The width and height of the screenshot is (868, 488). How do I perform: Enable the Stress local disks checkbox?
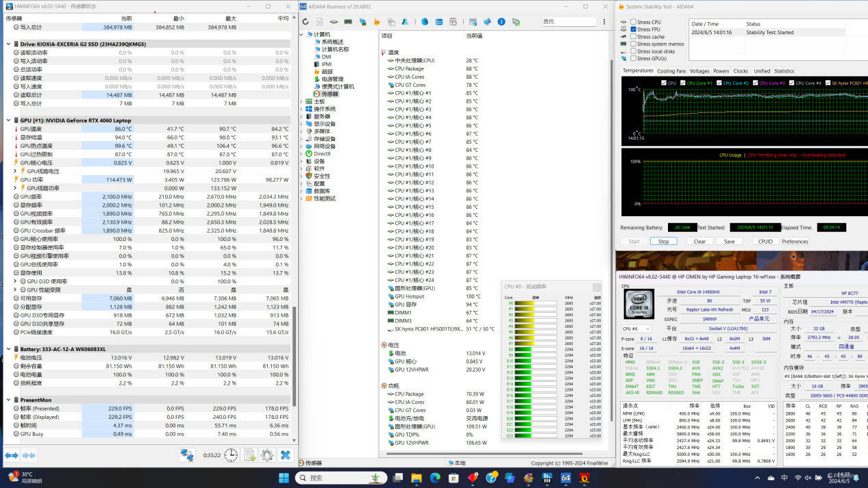pos(634,51)
